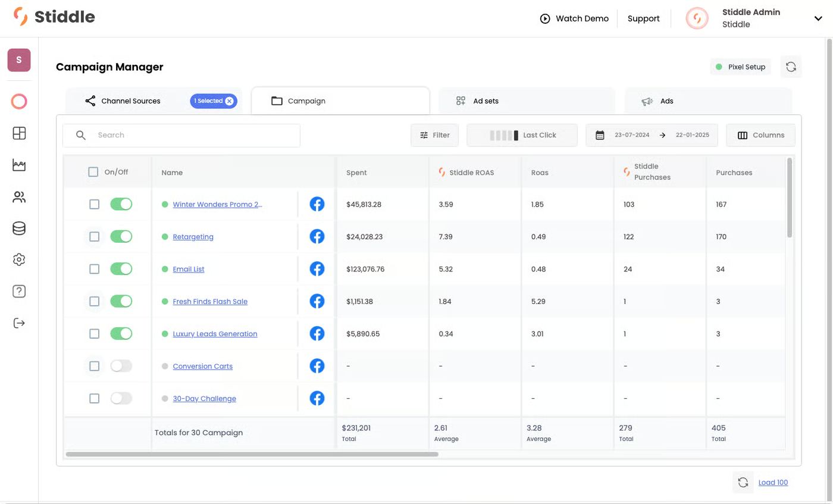Viewport: 833px width, 504px height.
Task: Click the Load 100 link
Action: click(x=773, y=483)
